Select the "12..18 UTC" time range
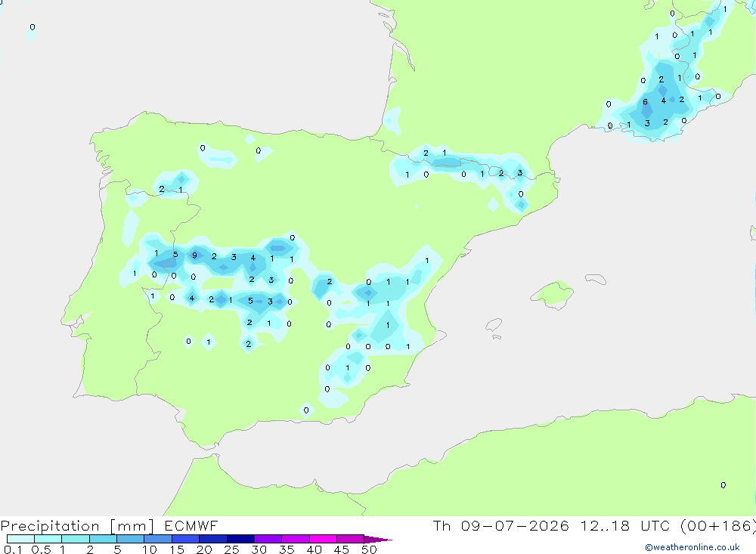Screen dimensions: 756x554 (627, 525)
